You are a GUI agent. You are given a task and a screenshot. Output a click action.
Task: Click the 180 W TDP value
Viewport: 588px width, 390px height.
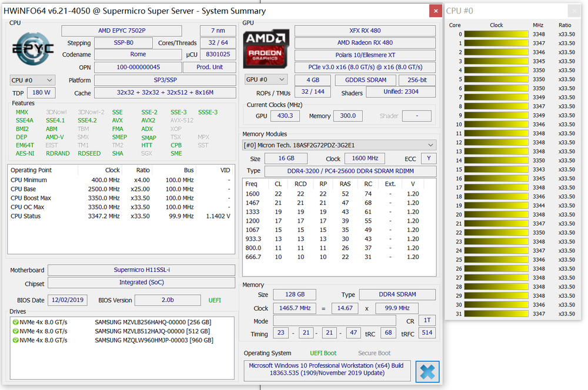41,93
